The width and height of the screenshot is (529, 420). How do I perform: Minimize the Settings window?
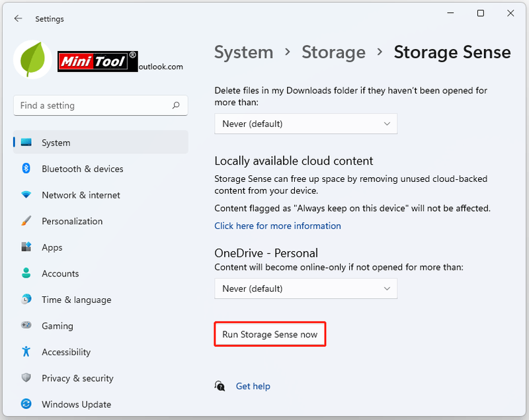[x=450, y=13]
